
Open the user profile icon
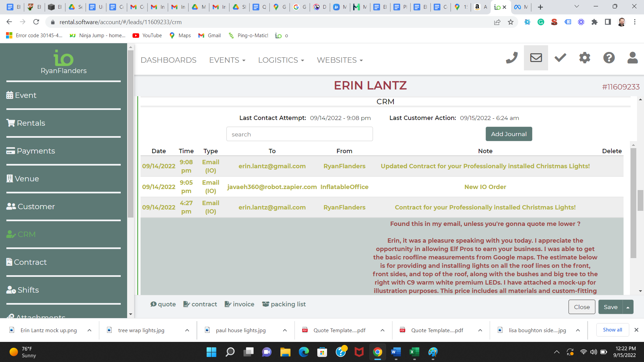[632, 58]
